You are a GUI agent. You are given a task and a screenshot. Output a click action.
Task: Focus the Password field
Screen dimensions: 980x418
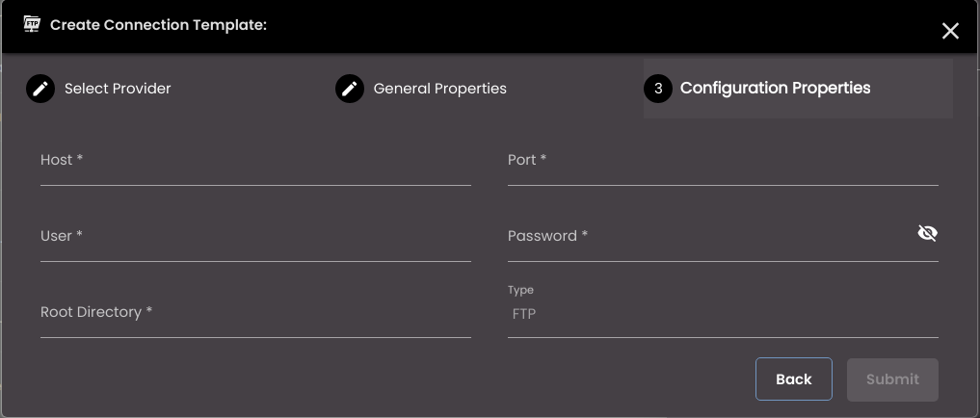pyautogui.click(x=710, y=243)
